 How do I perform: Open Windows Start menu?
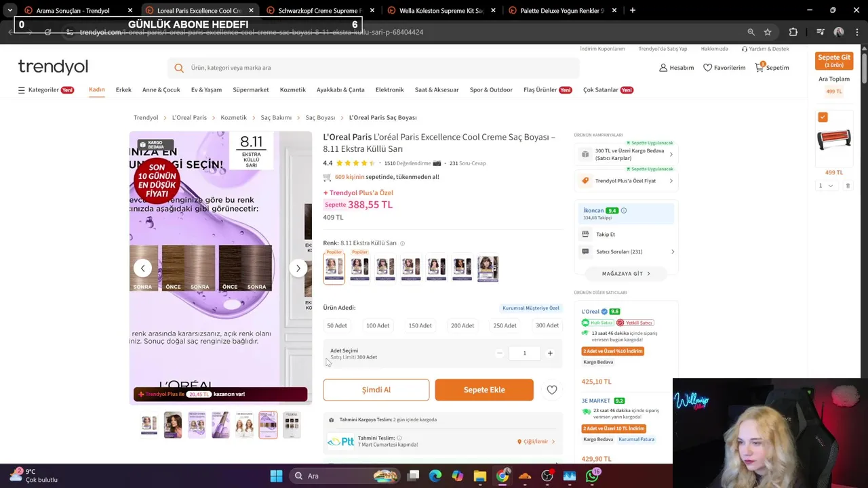(276, 476)
